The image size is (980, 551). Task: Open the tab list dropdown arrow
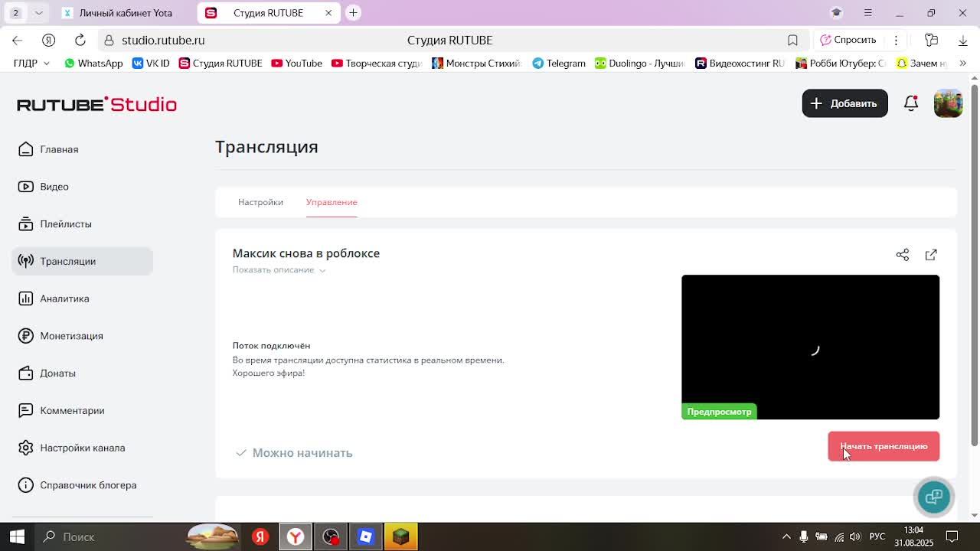(x=38, y=12)
